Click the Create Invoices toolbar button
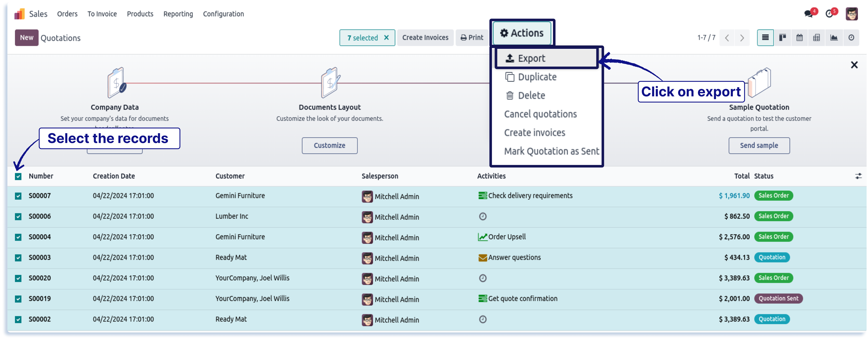 click(x=425, y=38)
